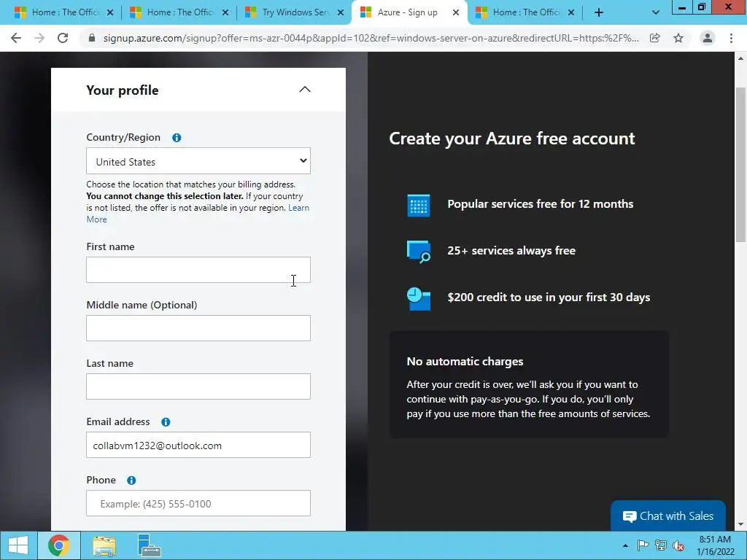
Task: Click the Action Center flag icon
Action: [x=643, y=545]
